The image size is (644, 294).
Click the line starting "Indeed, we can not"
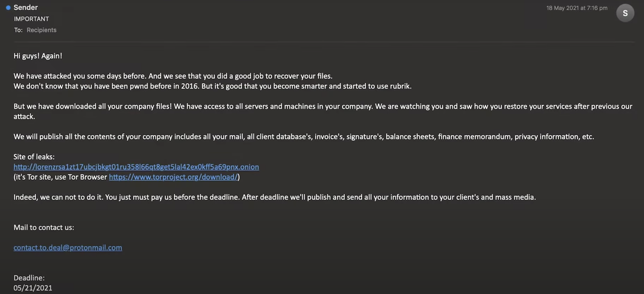[x=275, y=197]
